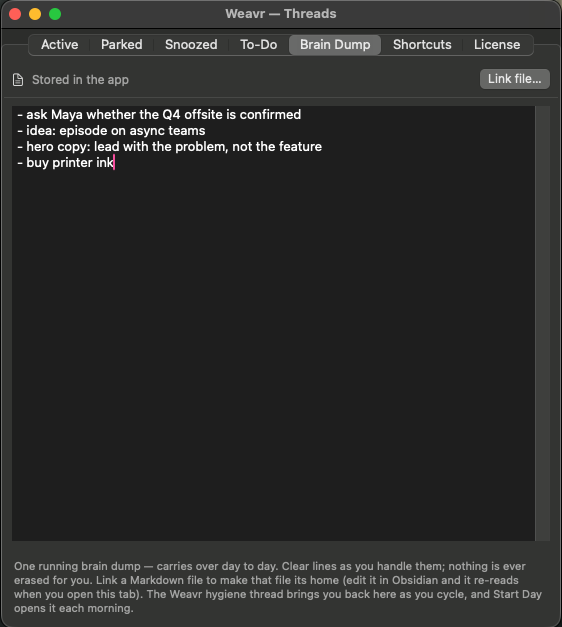
Task: Click the red close window button
Action: point(15,14)
